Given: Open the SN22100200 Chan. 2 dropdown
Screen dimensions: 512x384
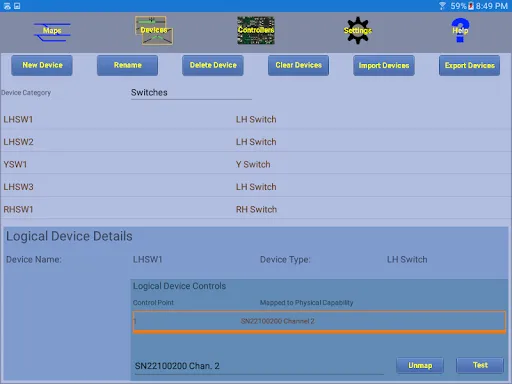Looking at the screenshot, I should 259,366.
